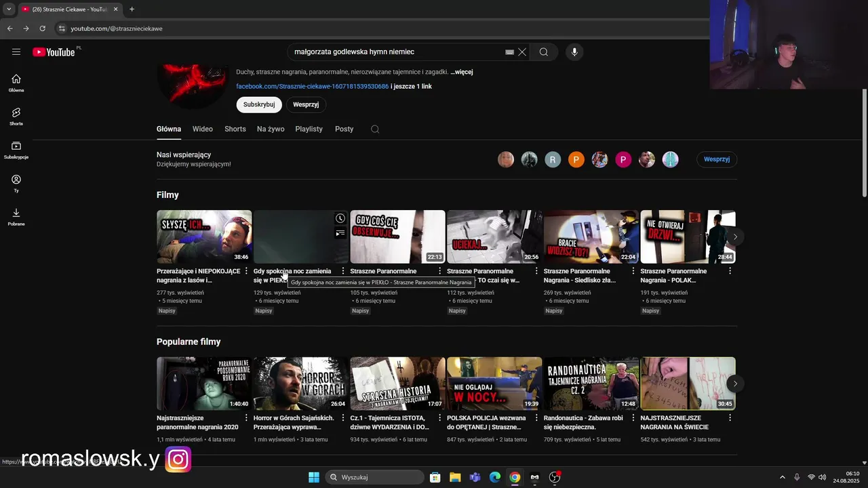Switch to the Shorts channel tab

pyautogui.click(x=235, y=129)
